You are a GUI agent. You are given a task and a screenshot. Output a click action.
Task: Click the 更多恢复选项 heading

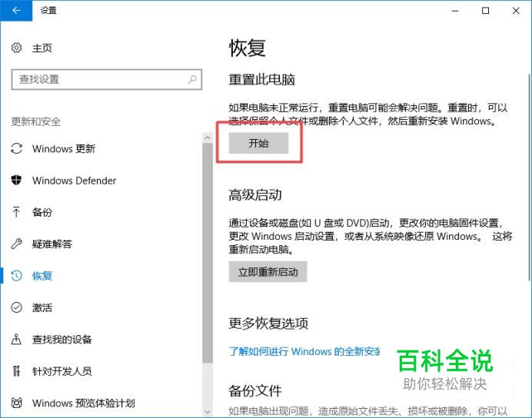coord(268,323)
